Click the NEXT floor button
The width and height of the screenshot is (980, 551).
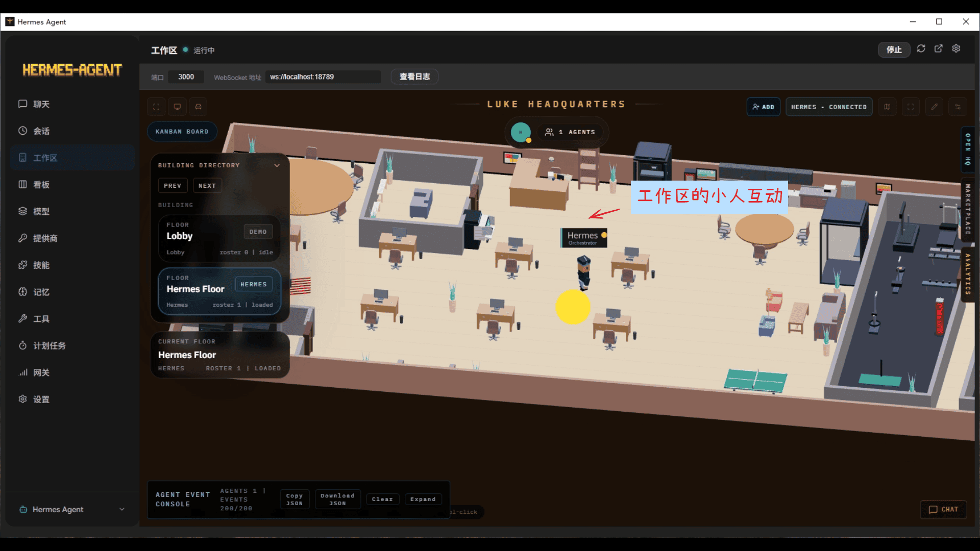click(207, 186)
